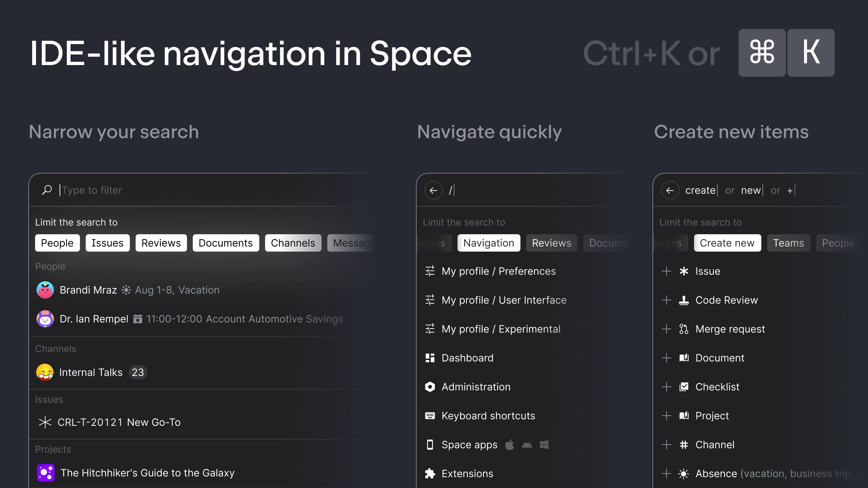Click the Create new filter tag

[x=727, y=243]
